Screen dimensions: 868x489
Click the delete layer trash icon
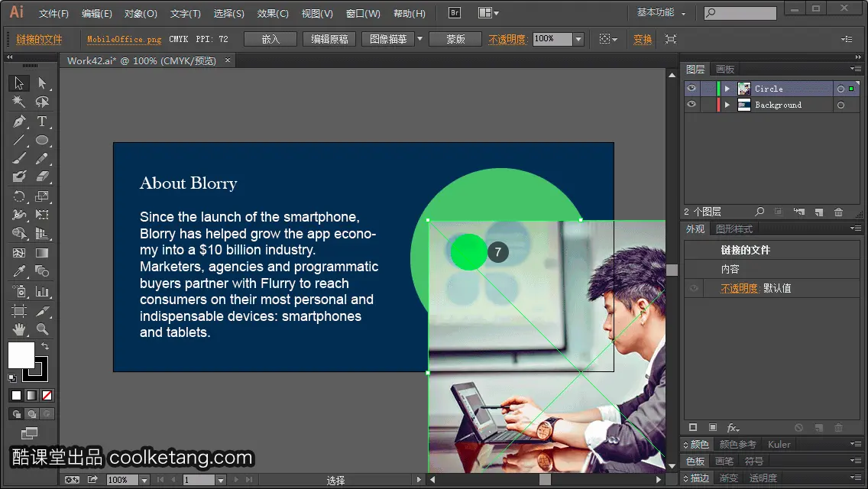[x=839, y=212]
